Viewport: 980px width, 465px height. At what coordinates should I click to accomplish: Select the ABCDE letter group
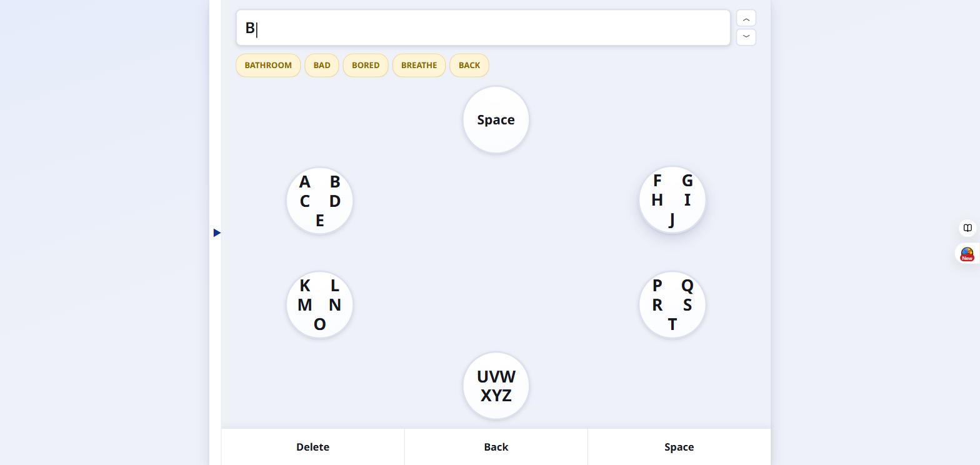pyautogui.click(x=319, y=201)
